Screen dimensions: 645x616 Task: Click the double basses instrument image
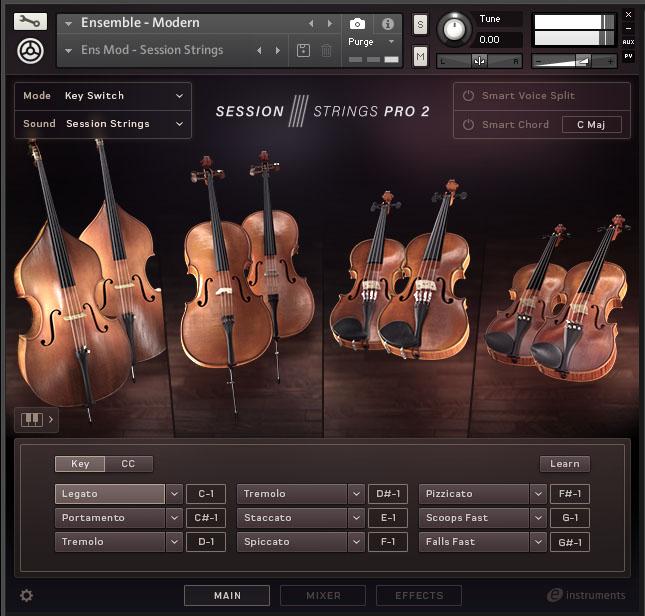point(88,280)
